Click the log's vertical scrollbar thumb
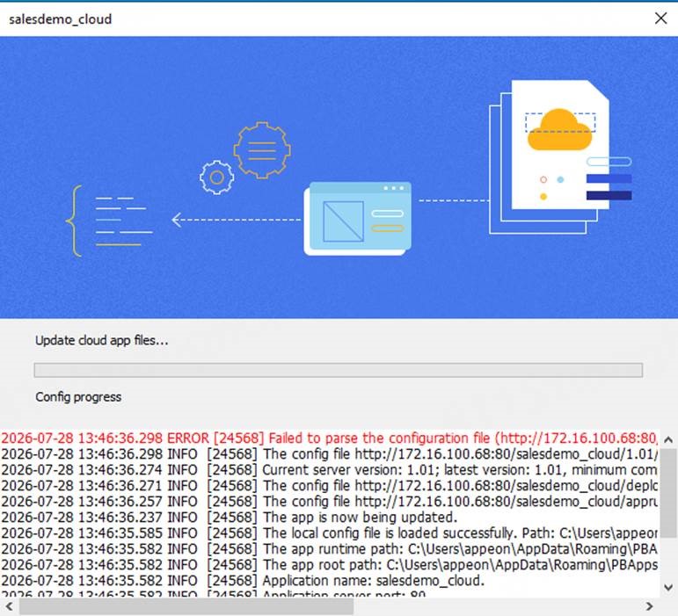Viewport: 678px width, 616px height. click(668, 493)
